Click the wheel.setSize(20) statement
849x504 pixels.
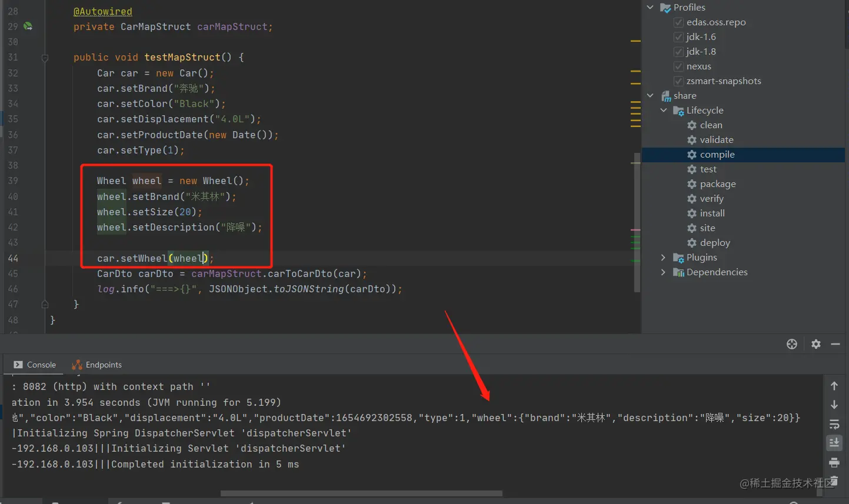pos(150,212)
